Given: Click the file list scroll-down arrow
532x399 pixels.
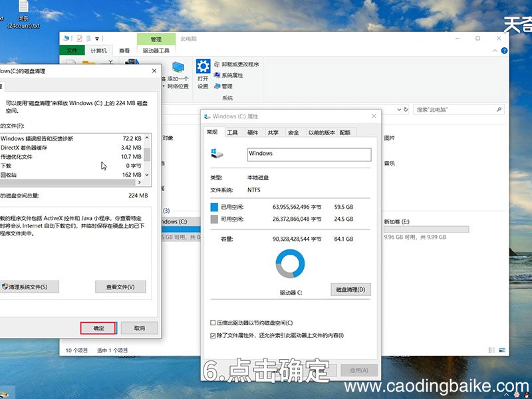Looking at the screenshot, I should coord(147,175).
